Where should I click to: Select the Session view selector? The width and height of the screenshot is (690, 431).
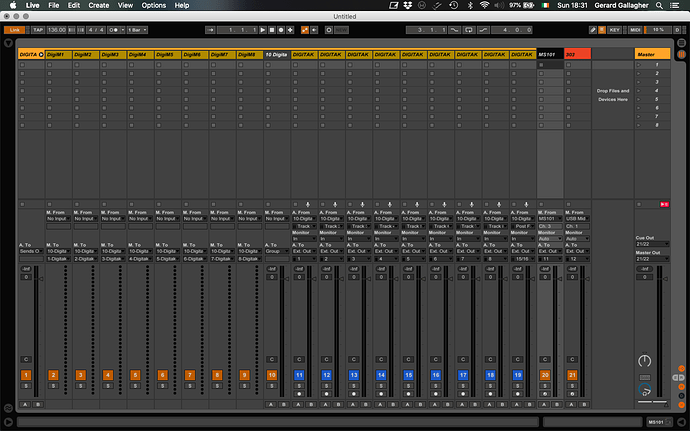pos(682,54)
